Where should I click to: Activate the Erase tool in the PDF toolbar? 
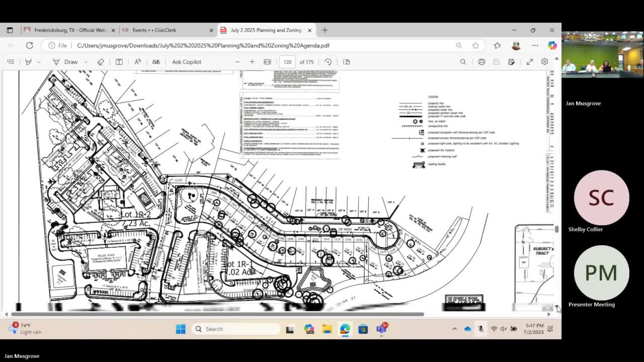click(101, 61)
